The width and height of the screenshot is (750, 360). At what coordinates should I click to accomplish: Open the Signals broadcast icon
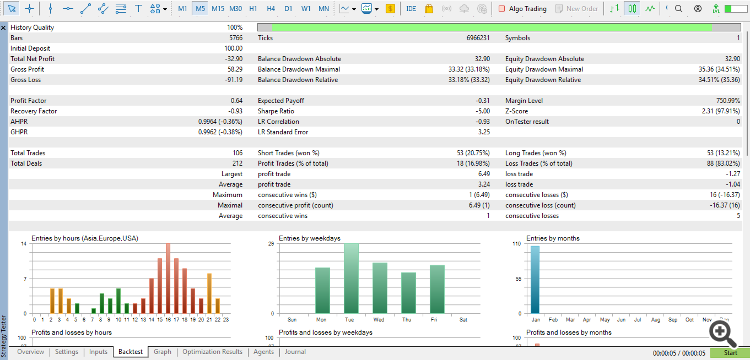pos(447,8)
